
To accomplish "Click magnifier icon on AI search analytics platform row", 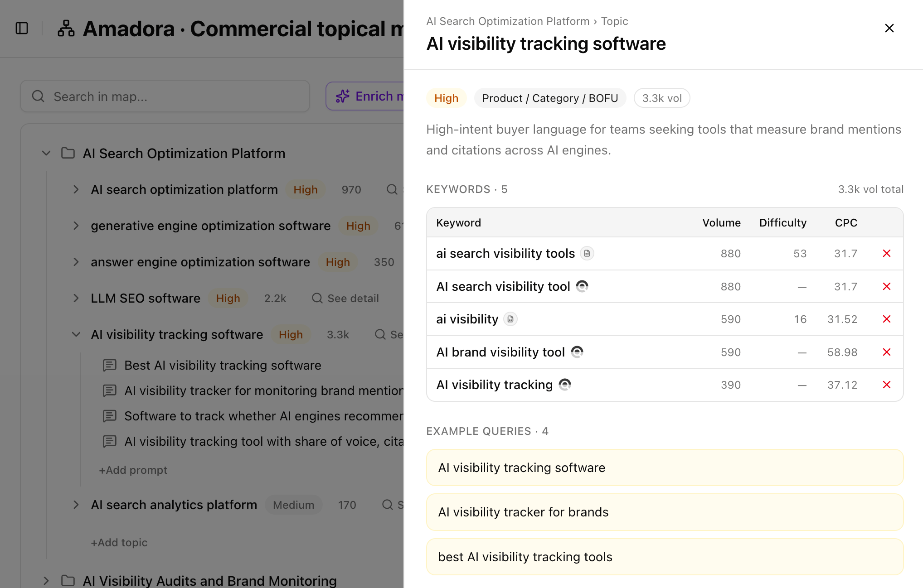I will tap(388, 505).
